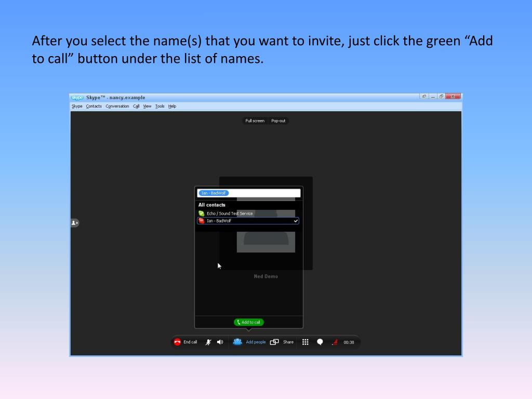Click the Share screens icon
The width and height of the screenshot is (532, 399).
pyautogui.click(x=274, y=342)
